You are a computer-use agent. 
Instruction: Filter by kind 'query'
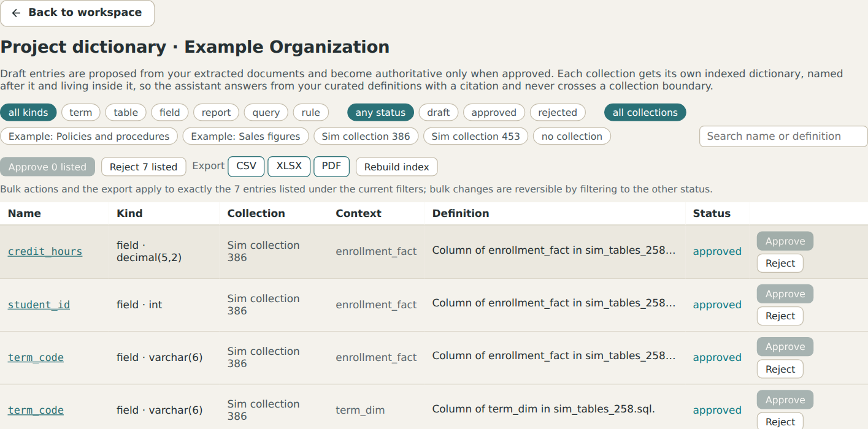[266, 112]
